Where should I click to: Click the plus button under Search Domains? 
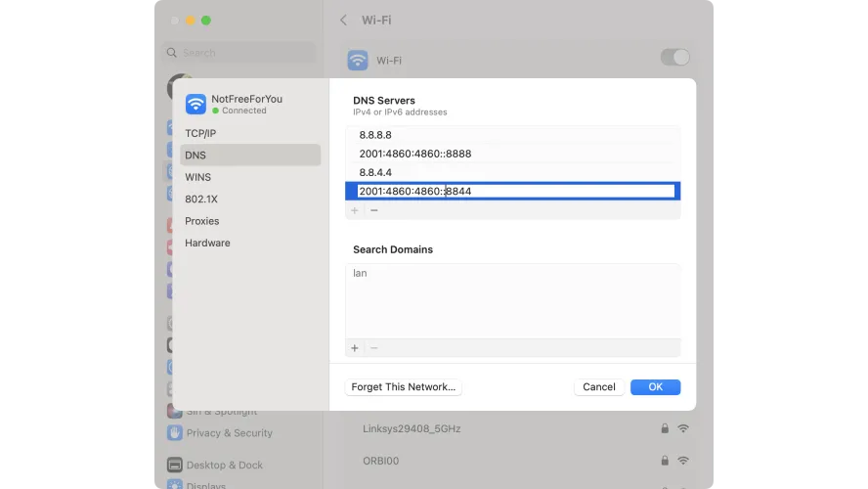355,348
